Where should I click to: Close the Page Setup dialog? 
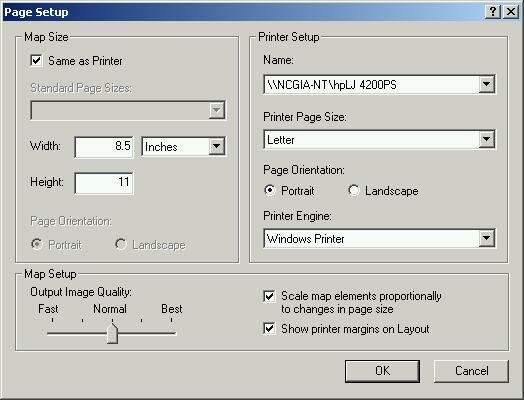pyautogui.click(x=511, y=12)
